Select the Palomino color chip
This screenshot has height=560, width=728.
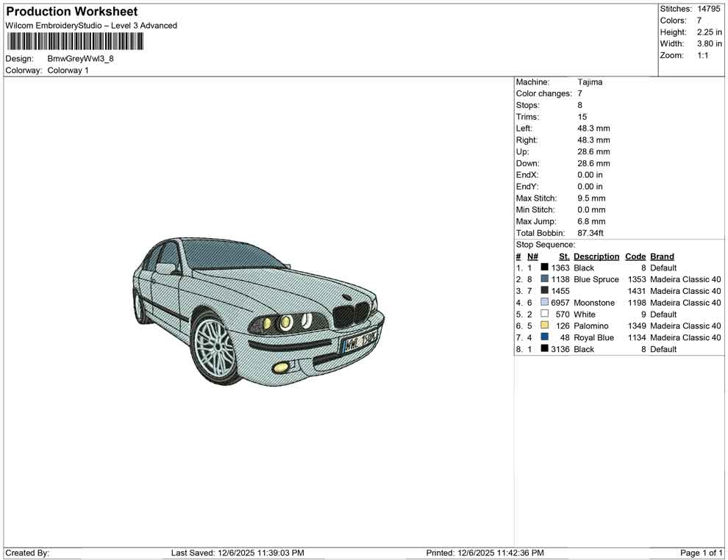click(544, 326)
